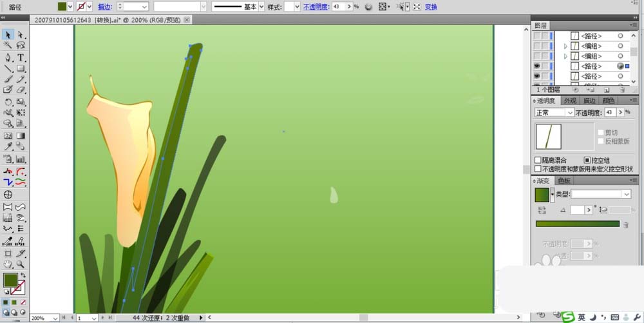644x323 pixels.
Task: Select the Direct Selection tool
Action: point(21,35)
